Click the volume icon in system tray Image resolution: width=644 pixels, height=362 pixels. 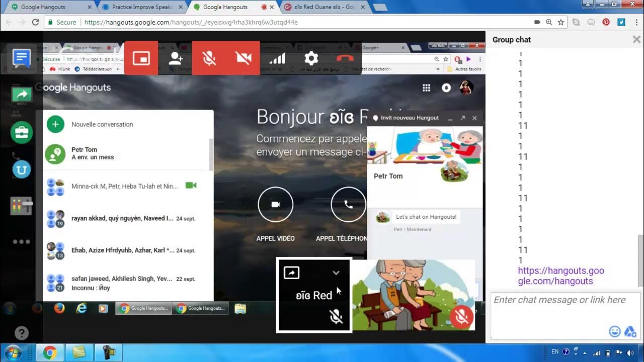point(630,352)
